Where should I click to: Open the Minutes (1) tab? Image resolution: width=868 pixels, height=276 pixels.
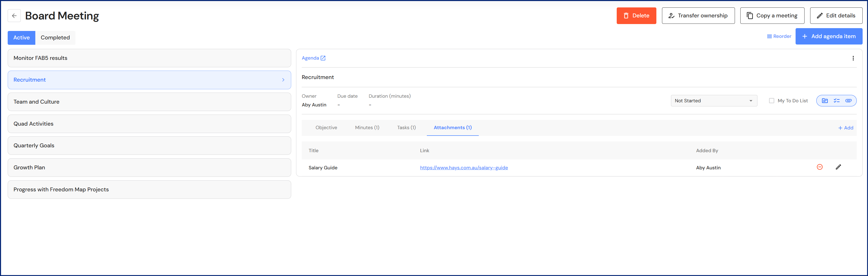pos(367,128)
